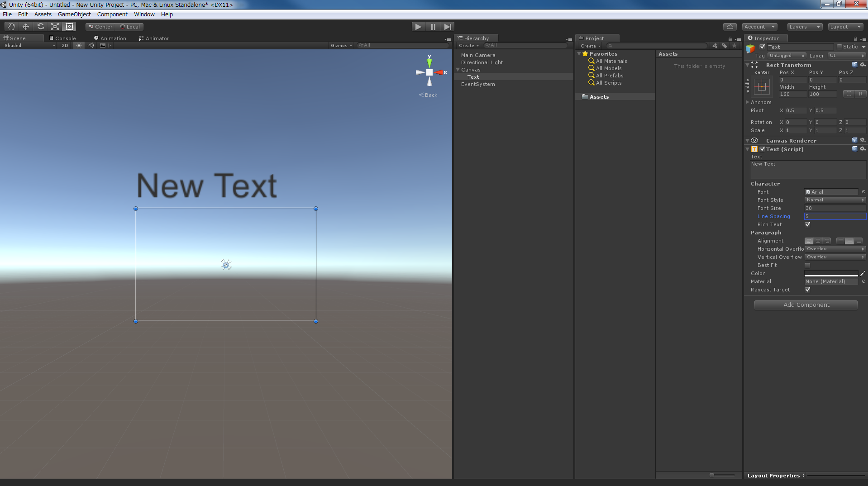Set horizontal alignment to right
868x486 pixels.
[827, 241]
